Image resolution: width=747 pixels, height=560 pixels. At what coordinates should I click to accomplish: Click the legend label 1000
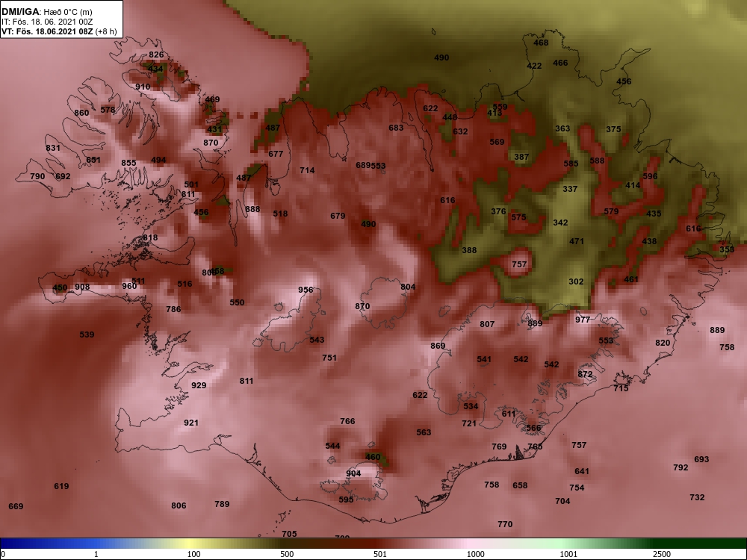[x=475, y=554]
